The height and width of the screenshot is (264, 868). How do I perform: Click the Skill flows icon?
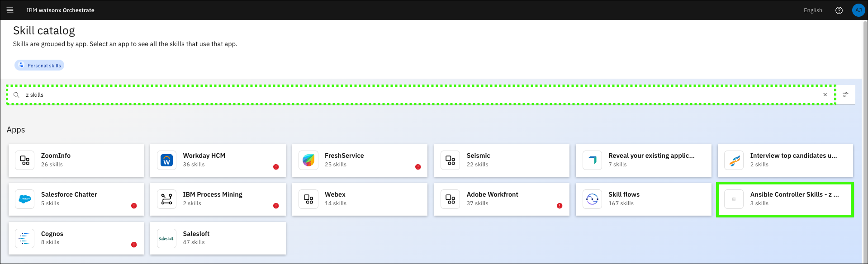pos(592,199)
